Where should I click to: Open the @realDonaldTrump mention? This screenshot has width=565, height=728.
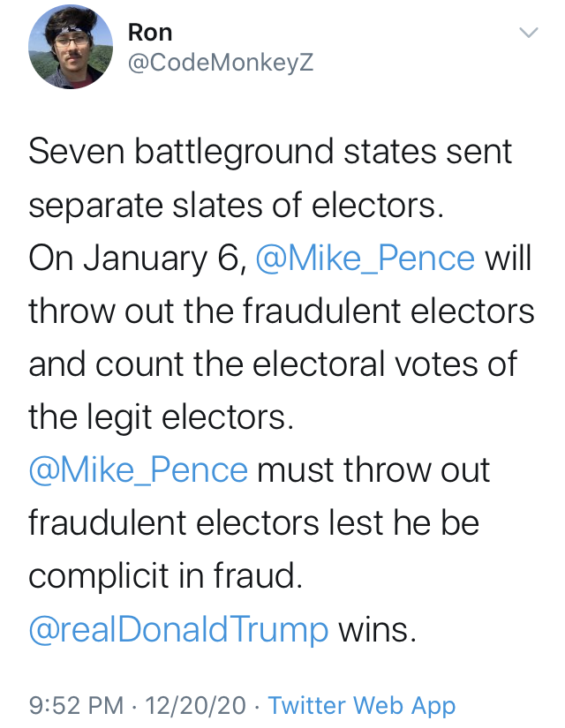coord(178,629)
